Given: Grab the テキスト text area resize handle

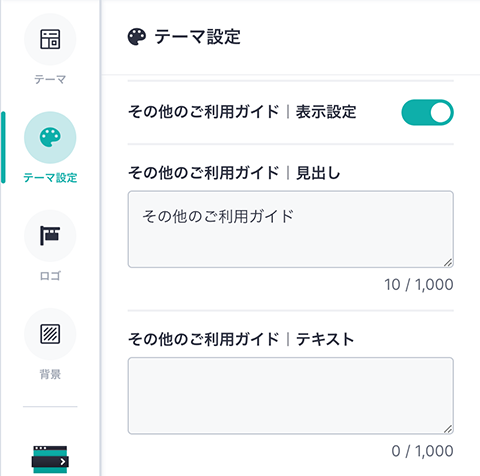Looking at the screenshot, I should pos(448,429).
